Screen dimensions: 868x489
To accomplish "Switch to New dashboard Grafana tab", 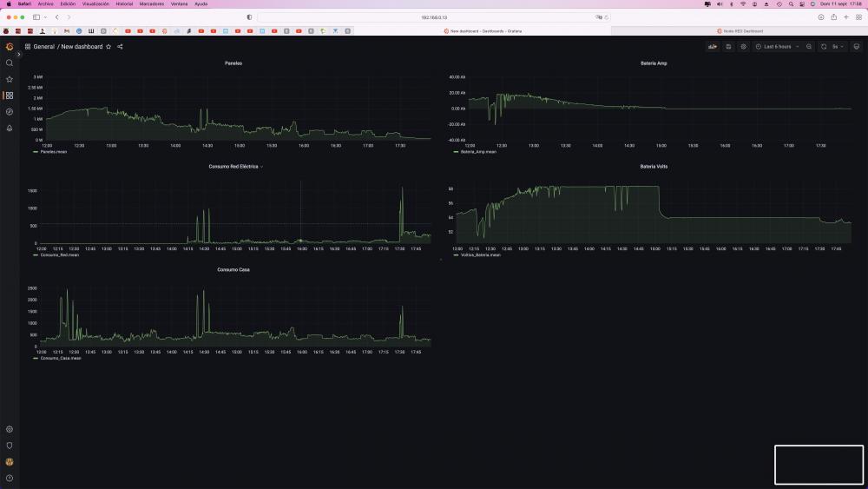I will pos(483,31).
